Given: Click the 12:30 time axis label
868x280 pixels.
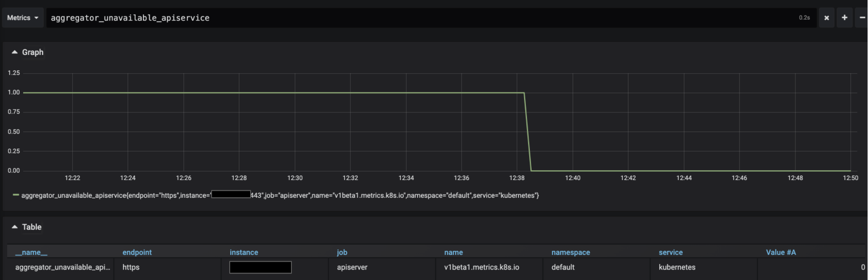Looking at the screenshot, I should (295, 178).
